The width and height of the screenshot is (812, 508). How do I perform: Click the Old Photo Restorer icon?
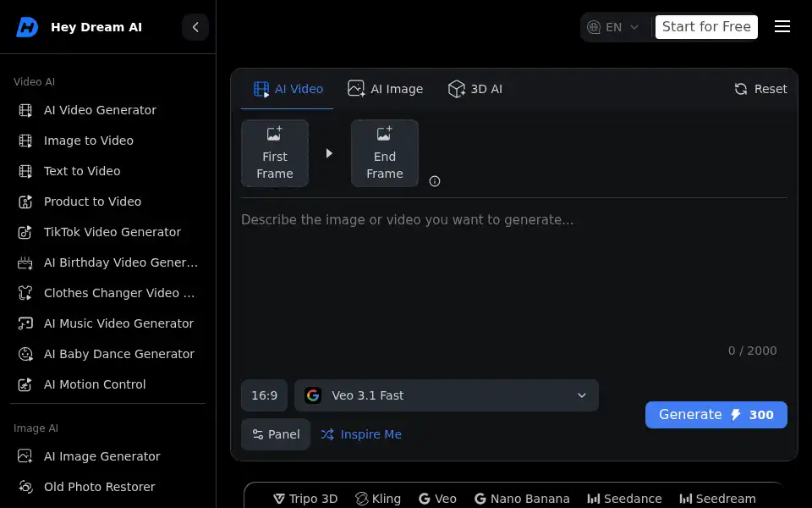point(25,487)
